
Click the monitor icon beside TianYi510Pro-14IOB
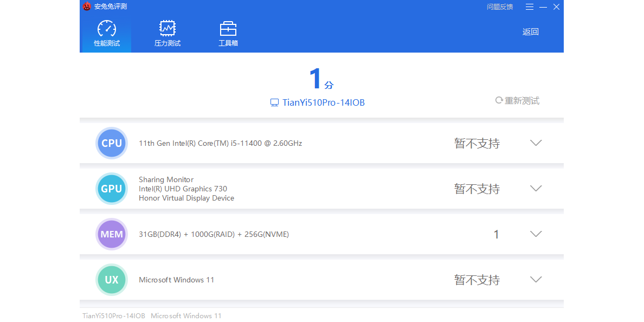[274, 102]
